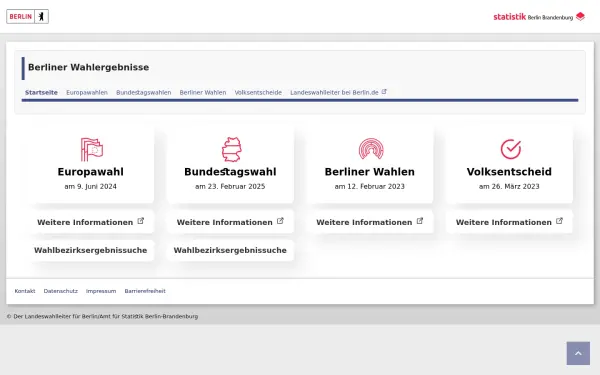Image resolution: width=600 pixels, height=375 pixels.
Task: Click the date text 'am 9. Juni 2024'
Action: [x=91, y=186]
